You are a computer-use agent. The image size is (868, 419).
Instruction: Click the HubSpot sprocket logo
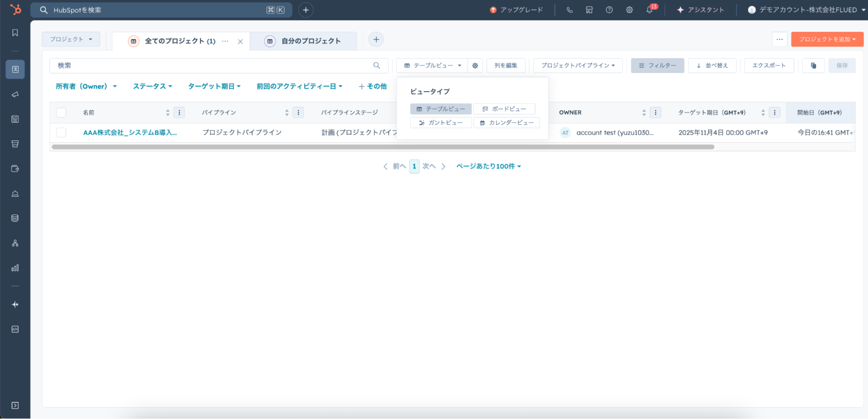[x=15, y=10]
